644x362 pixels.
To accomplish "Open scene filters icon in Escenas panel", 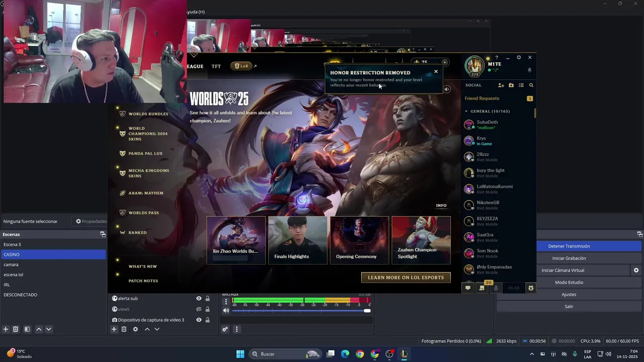I will 27,329.
